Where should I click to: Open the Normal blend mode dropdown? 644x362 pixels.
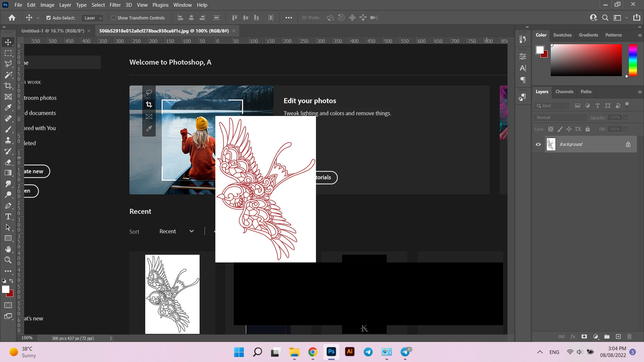[560, 118]
